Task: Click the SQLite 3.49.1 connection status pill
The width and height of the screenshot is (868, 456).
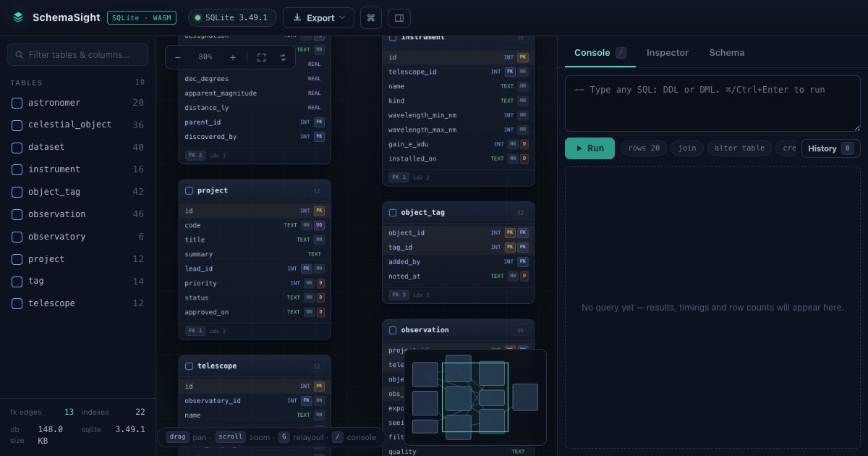Action: (x=232, y=17)
